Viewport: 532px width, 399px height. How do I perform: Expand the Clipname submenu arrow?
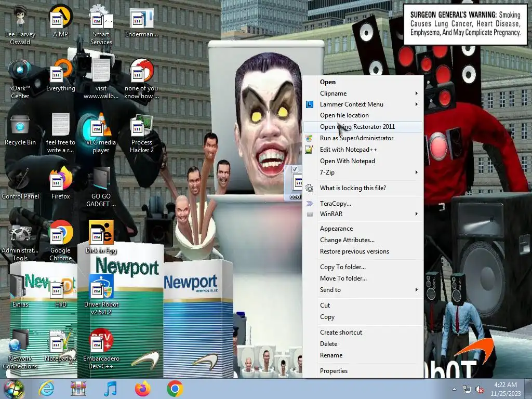click(416, 94)
